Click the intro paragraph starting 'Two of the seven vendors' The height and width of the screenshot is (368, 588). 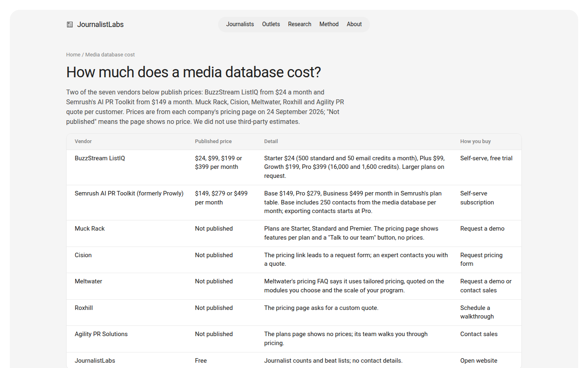pos(205,107)
